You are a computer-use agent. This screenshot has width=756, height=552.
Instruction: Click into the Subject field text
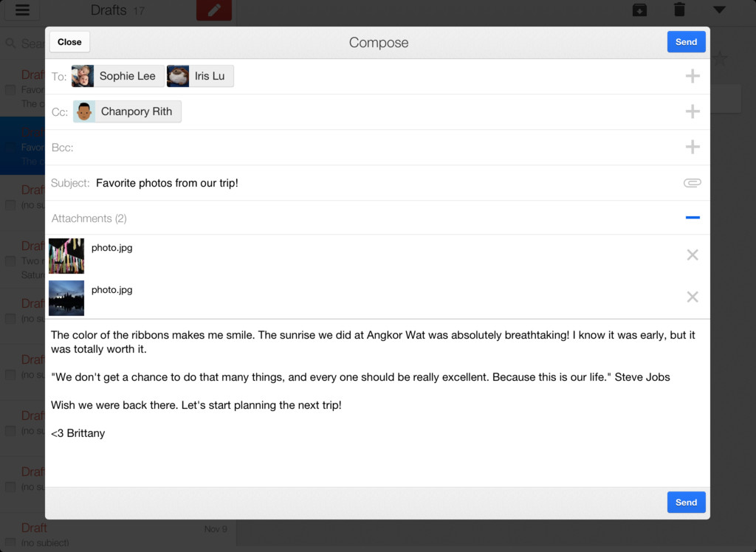tap(167, 183)
